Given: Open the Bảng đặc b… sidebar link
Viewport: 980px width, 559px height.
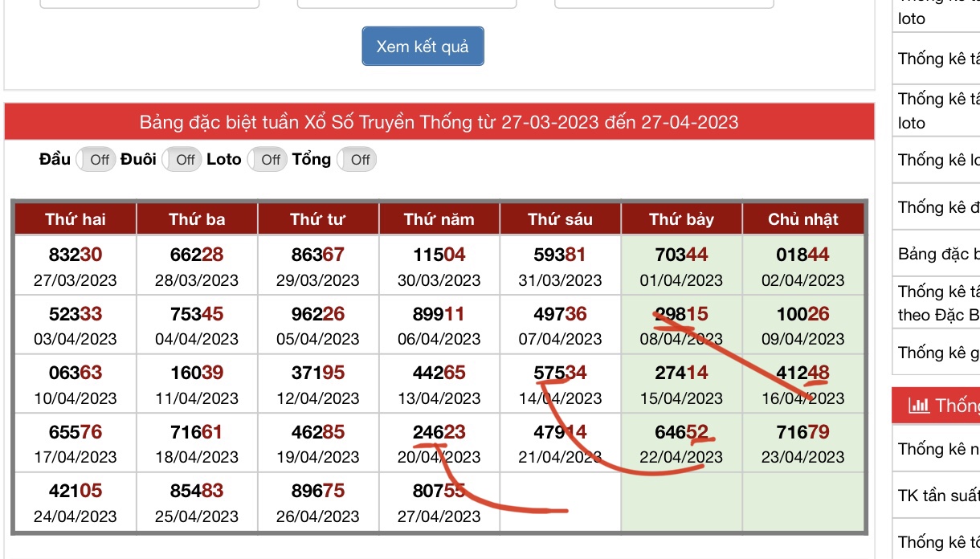Looking at the screenshot, I should coord(938,255).
